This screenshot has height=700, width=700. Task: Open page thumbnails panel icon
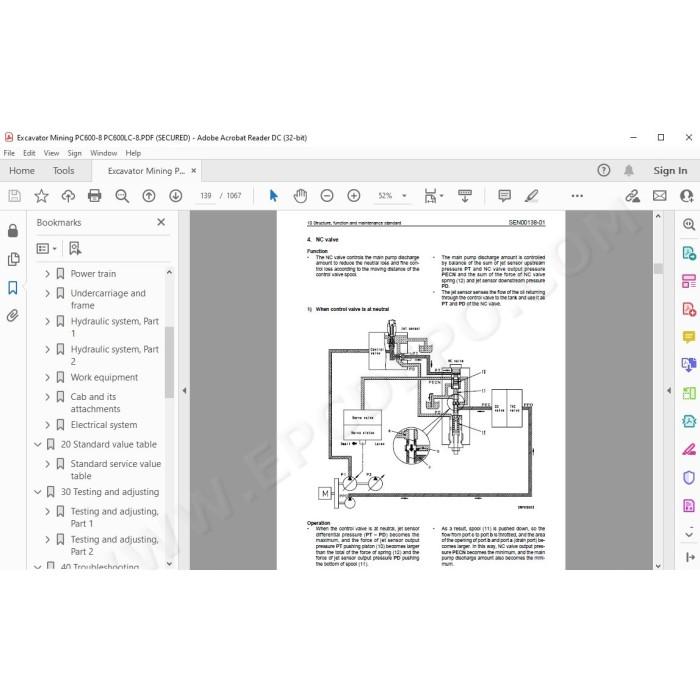[13, 259]
